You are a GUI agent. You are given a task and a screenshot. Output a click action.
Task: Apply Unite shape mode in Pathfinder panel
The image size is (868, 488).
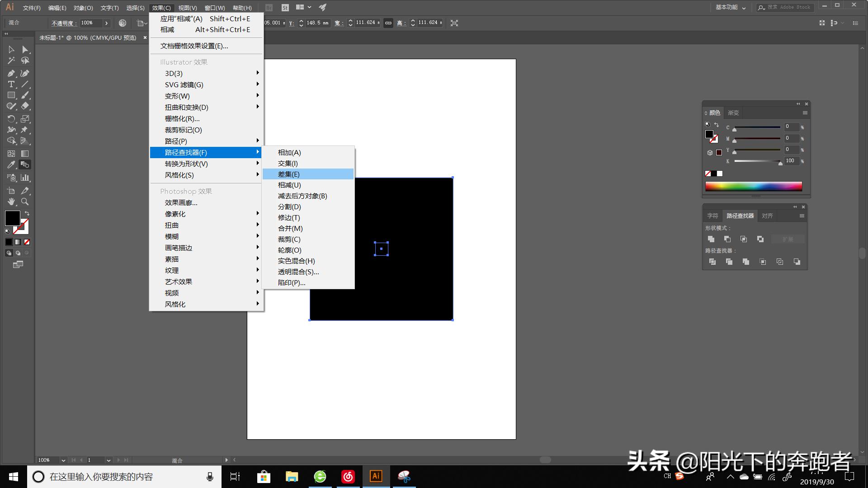point(712,239)
